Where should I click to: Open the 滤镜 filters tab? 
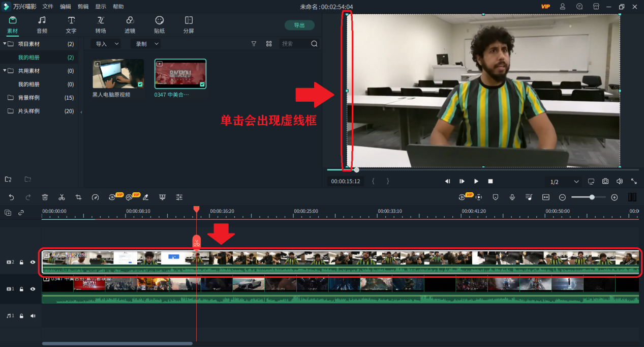[x=130, y=25]
